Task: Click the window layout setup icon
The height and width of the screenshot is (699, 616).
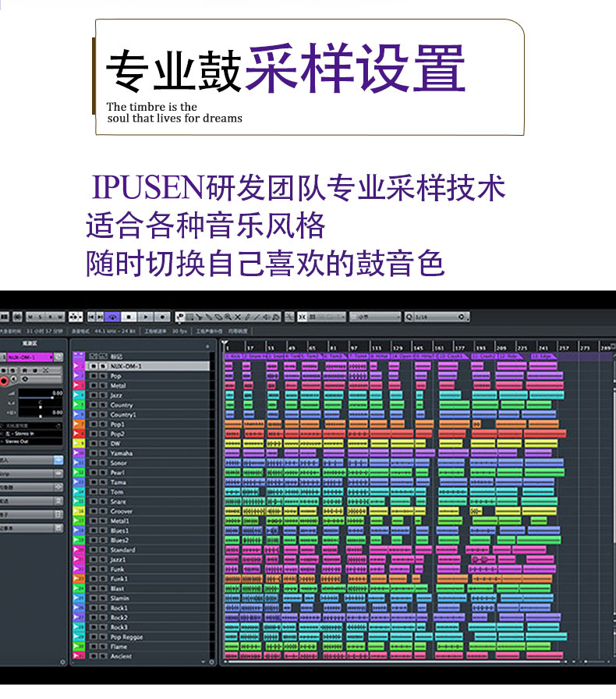Action: (4, 317)
